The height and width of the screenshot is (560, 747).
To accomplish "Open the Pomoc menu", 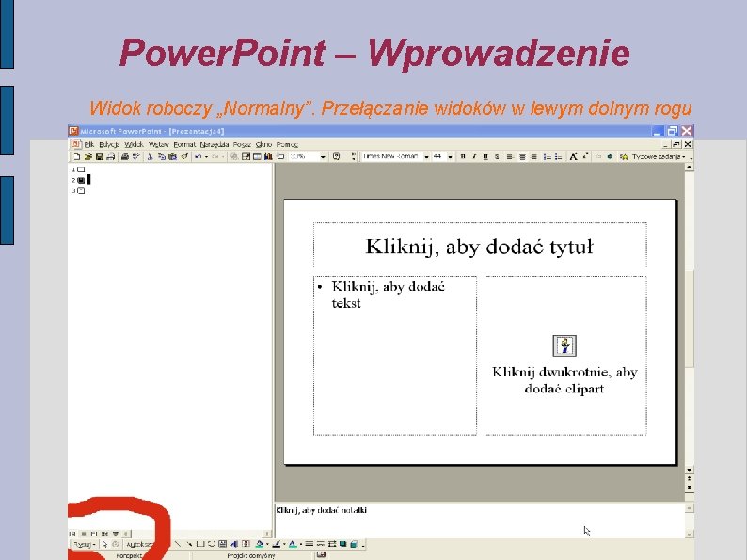I will 287,144.
